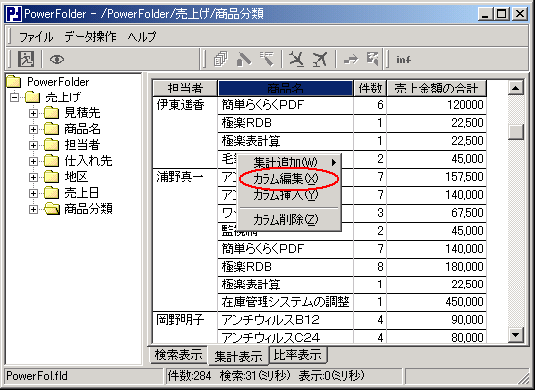Click the アンチウィルスB12 cell

pyautogui.click(x=286, y=320)
